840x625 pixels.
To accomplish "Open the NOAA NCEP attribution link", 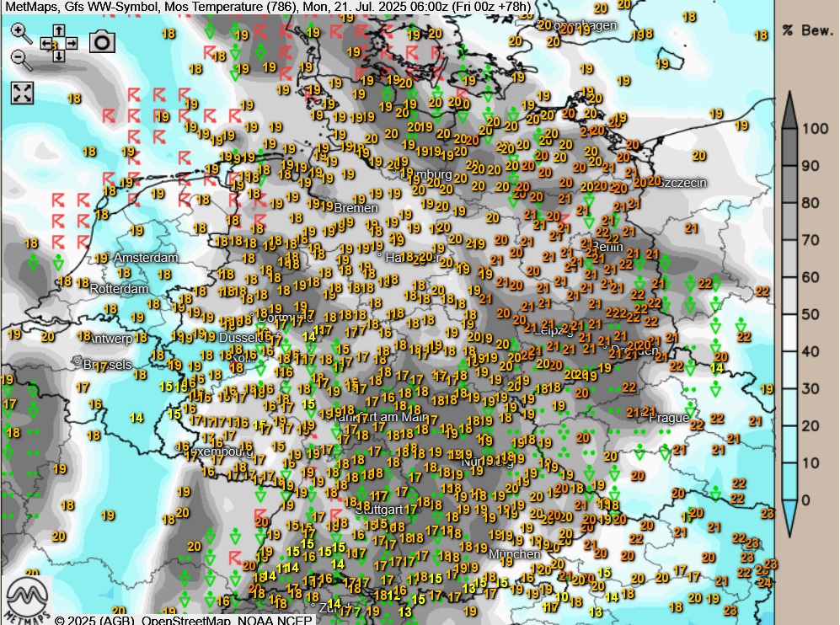I will (275, 621).
